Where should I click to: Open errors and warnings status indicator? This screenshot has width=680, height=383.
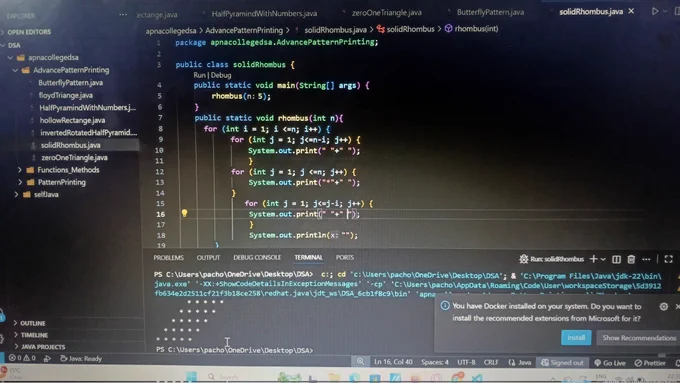(x=22, y=358)
